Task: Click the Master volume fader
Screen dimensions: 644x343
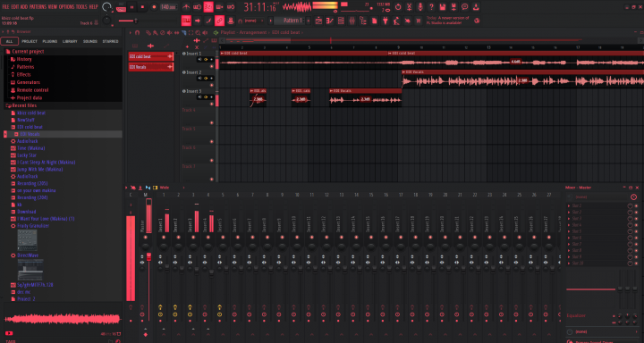Action: [148, 257]
